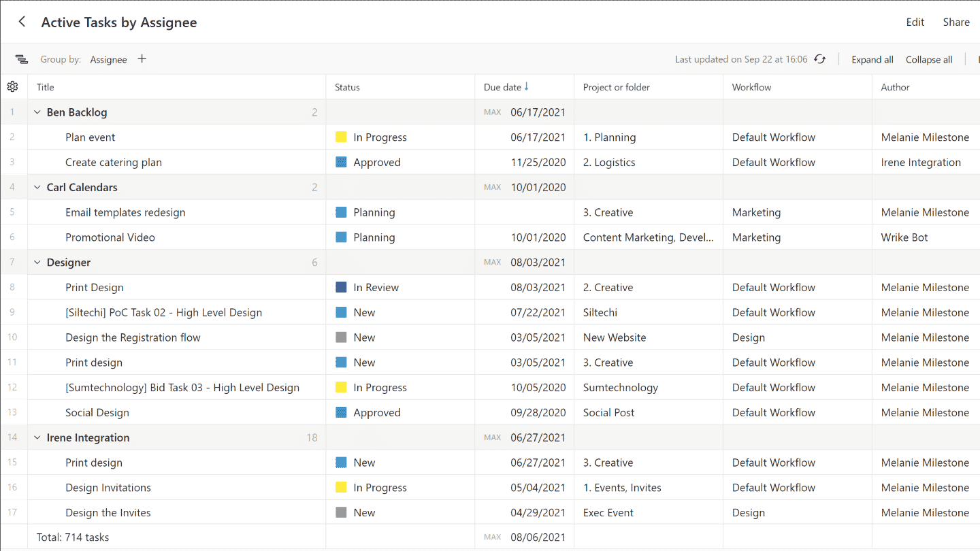
Task: Click gray status icon for Design the Invites
Action: click(x=341, y=513)
